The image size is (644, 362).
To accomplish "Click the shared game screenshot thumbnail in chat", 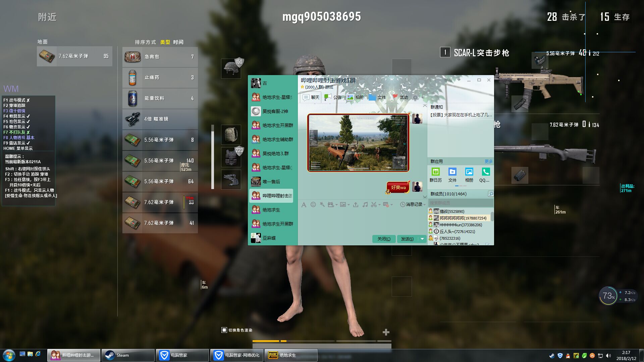I will (358, 143).
